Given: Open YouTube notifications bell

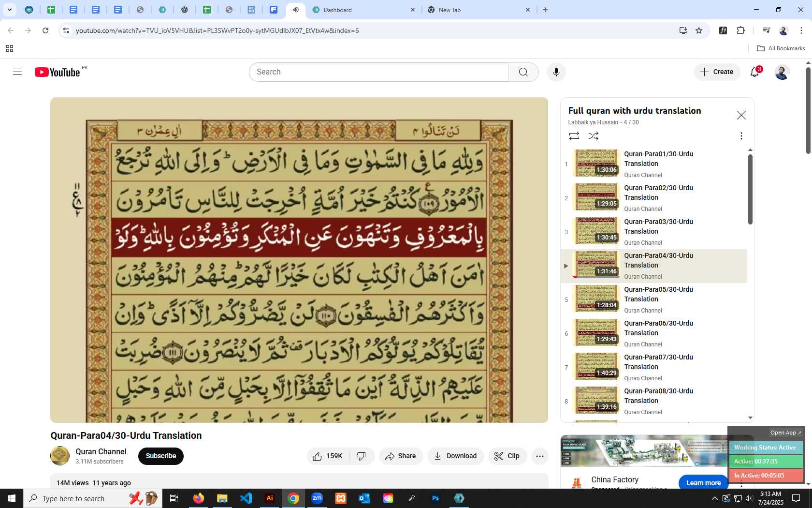Looking at the screenshot, I should tap(754, 72).
